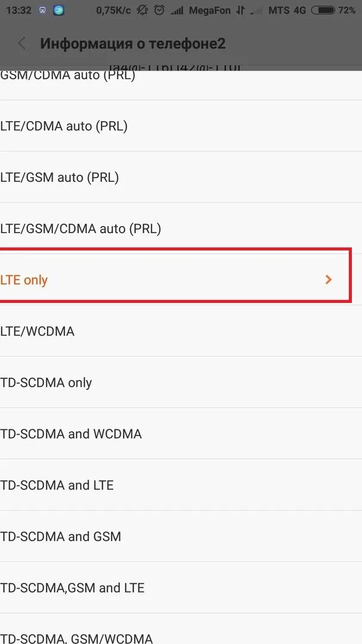The width and height of the screenshot is (362, 644).
Task: Tap the MTS signal strength bars
Action: tap(256, 10)
